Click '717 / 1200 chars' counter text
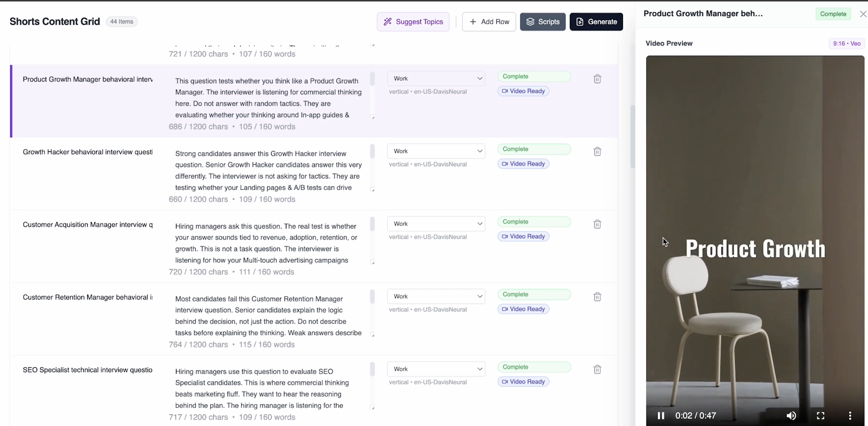868x426 pixels. (198, 417)
